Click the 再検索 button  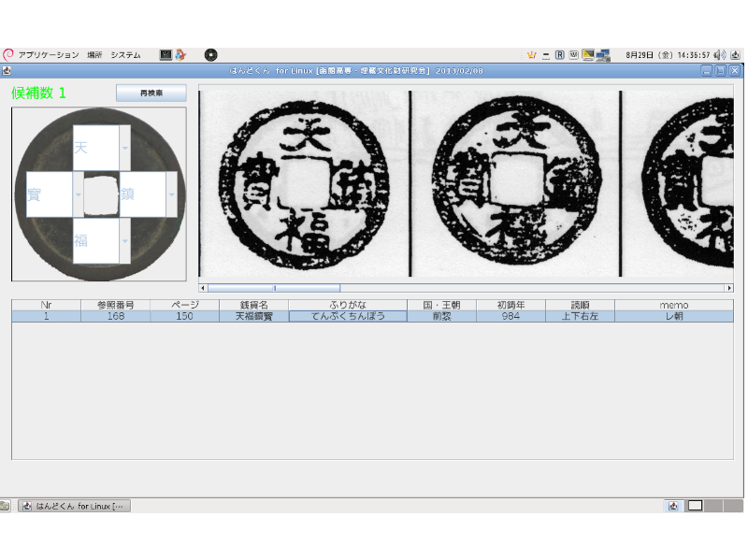pos(151,93)
